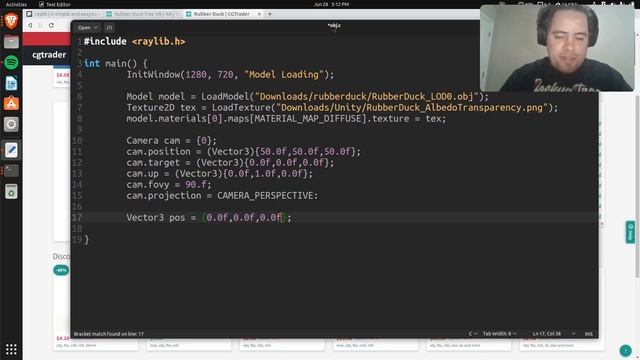
Task: Click the closing brace on line 19
Action: 87,240
